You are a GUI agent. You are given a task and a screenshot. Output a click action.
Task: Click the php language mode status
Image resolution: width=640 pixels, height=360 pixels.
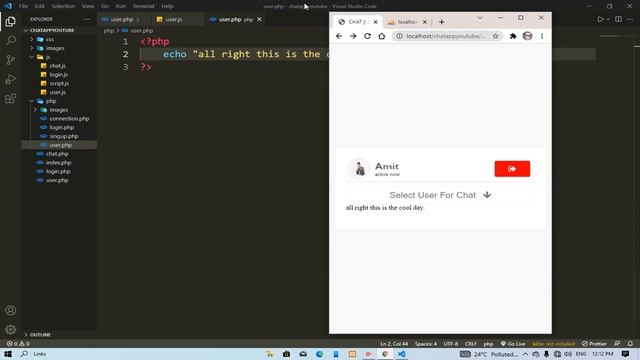click(x=488, y=344)
